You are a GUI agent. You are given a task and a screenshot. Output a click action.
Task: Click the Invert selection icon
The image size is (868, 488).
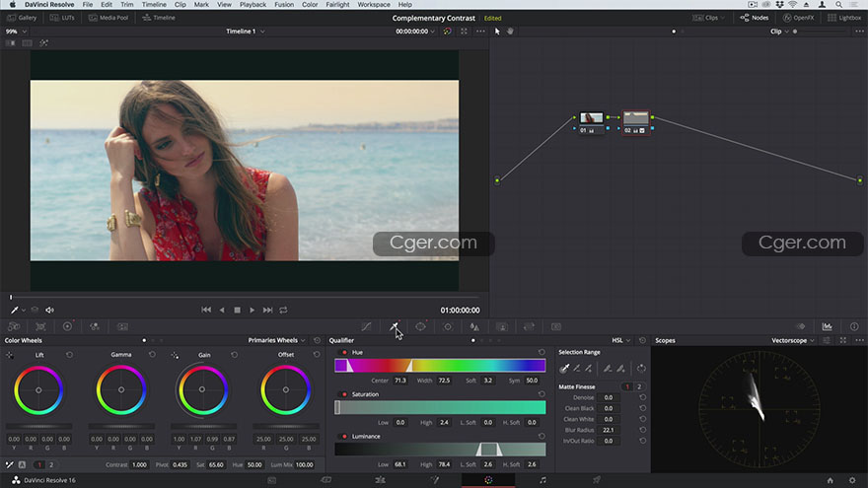coord(641,369)
